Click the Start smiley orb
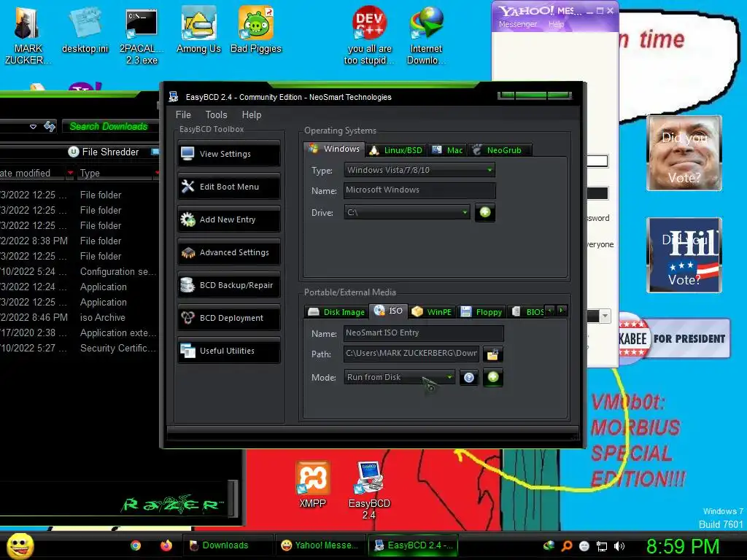The width and height of the screenshot is (747, 560). 20,545
